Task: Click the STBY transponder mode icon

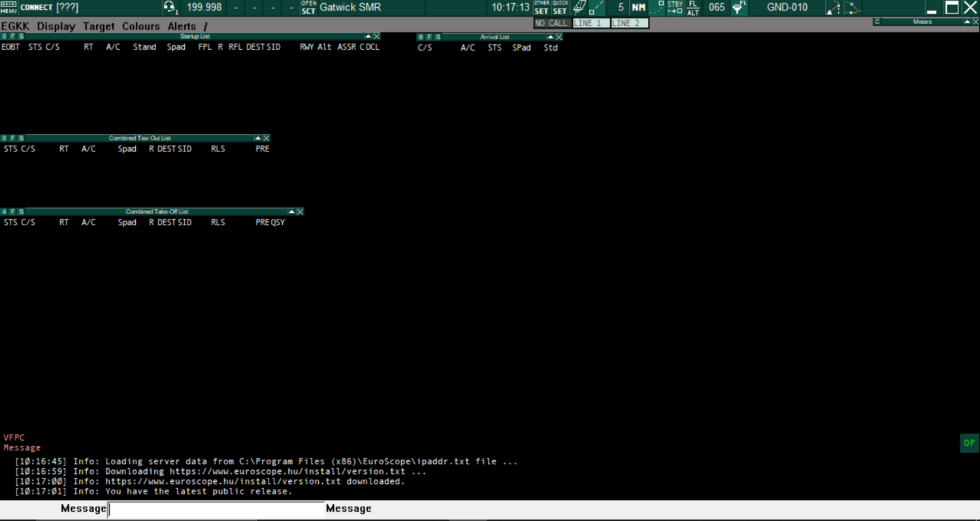Action: pyautogui.click(x=675, y=7)
